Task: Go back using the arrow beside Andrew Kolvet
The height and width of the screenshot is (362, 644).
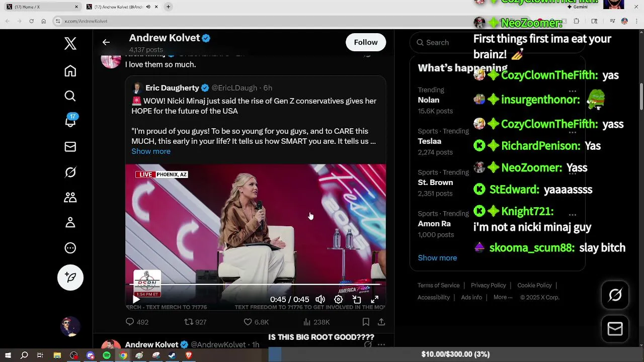Action: tap(106, 42)
